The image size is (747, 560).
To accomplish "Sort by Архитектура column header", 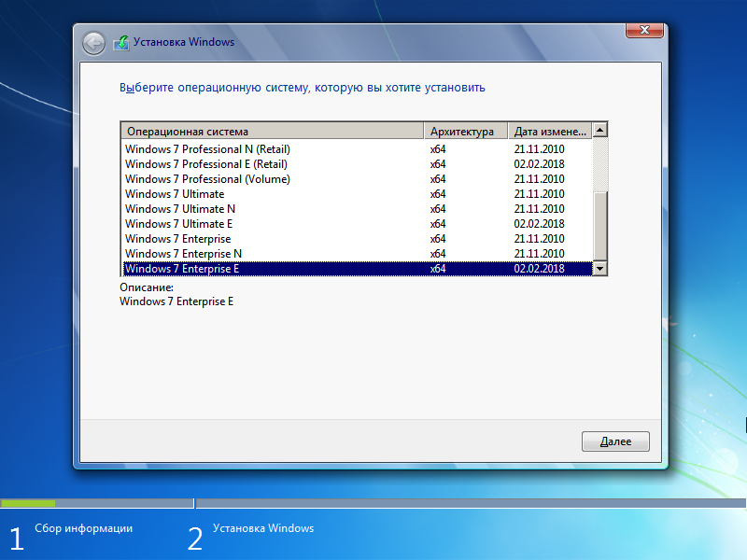I will tap(465, 131).
